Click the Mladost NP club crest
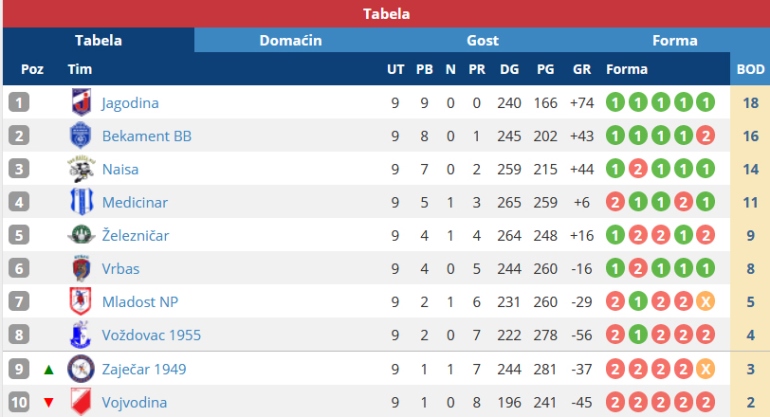Viewport: 770px width, 417px height. (80, 301)
